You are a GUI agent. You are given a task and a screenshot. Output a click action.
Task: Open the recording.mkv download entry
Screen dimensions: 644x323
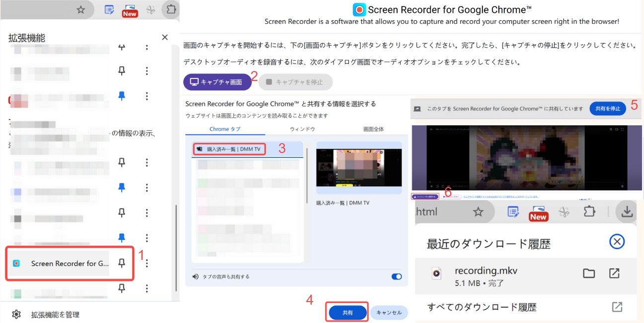[x=526, y=276]
